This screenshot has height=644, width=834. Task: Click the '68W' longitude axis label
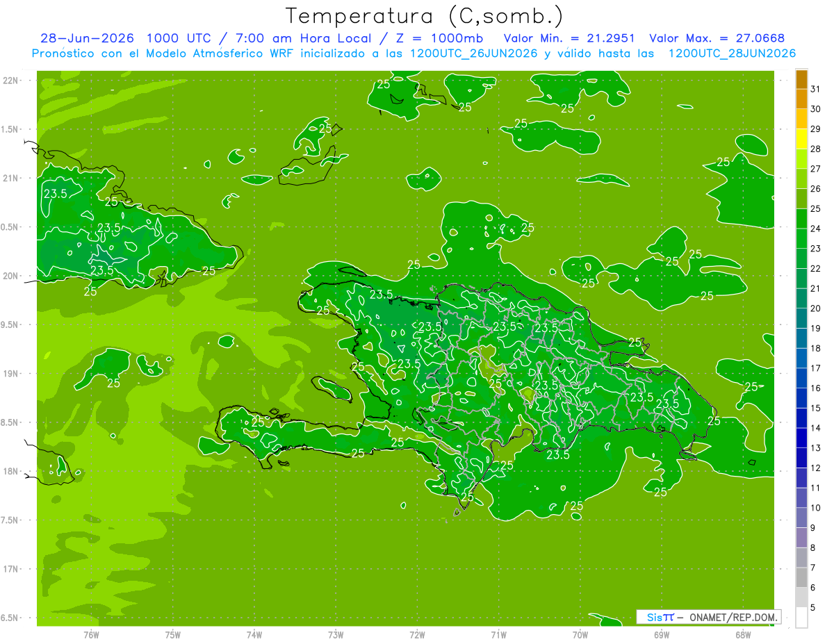743,634
